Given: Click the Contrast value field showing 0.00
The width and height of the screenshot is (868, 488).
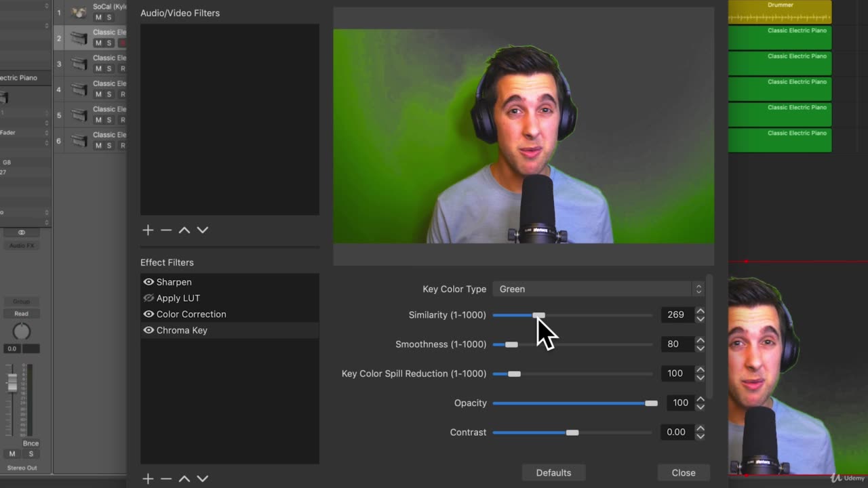Looking at the screenshot, I should pyautogui.click(x=677, y=432).
